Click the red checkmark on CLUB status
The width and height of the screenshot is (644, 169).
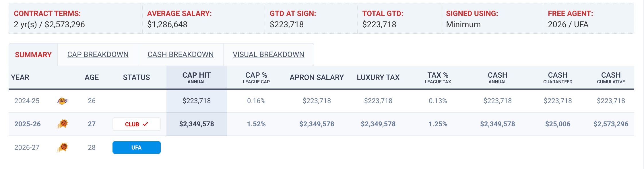[146, 124]
